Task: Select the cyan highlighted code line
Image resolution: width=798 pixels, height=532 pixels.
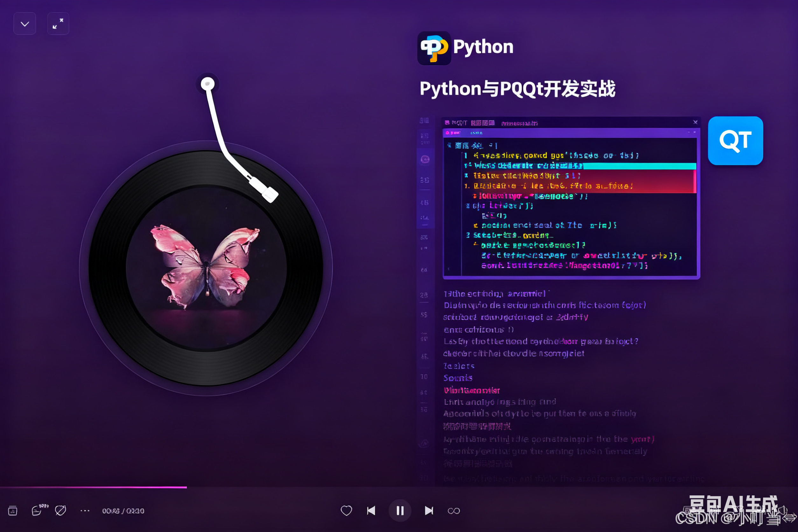Action: [580, 165]
